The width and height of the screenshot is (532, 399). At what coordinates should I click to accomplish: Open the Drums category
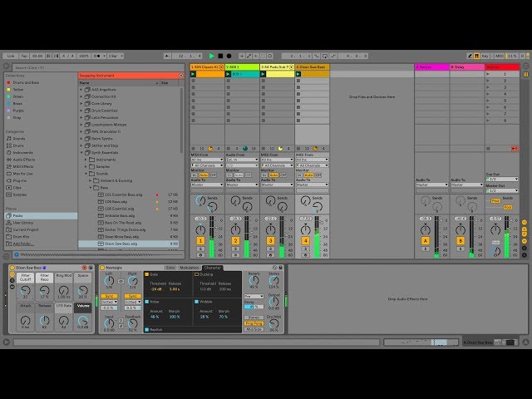point(18,145)
